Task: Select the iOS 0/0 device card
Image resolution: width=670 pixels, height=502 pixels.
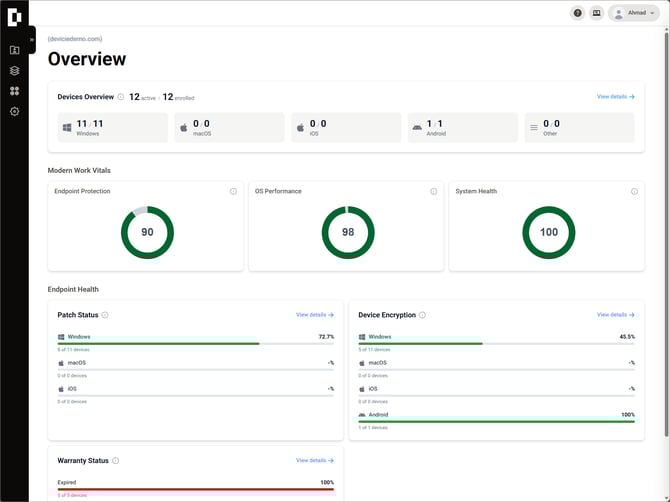Action: pyautogui.click(x=346, y=127)
